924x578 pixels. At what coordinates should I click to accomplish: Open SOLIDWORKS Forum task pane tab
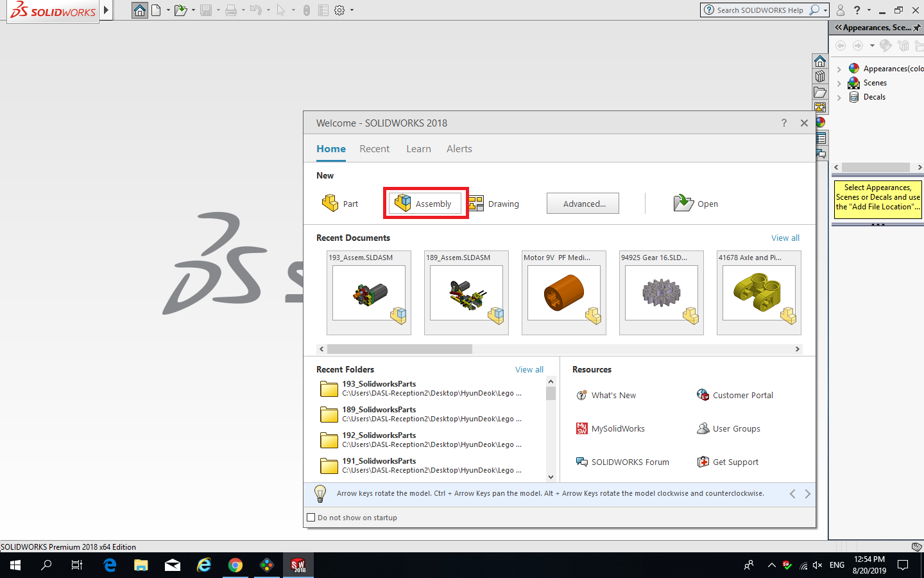pyautogui.click(x=821, y=153)
